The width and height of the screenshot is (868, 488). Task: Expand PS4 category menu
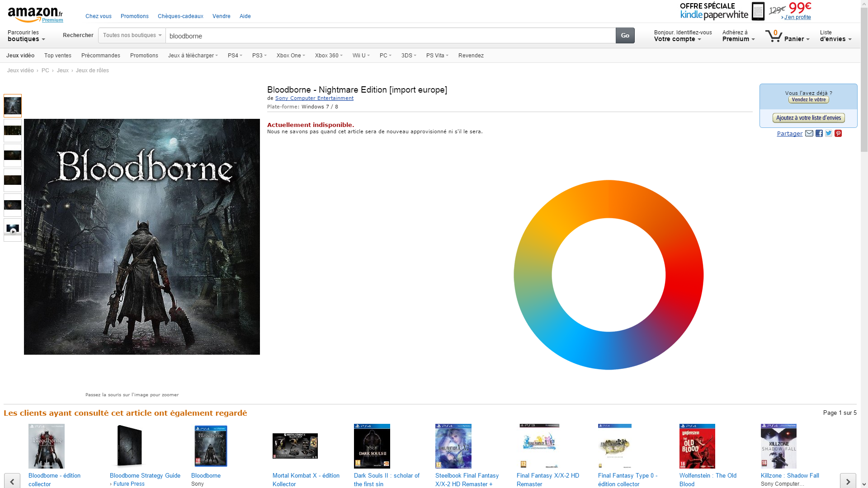click(235, 56)
